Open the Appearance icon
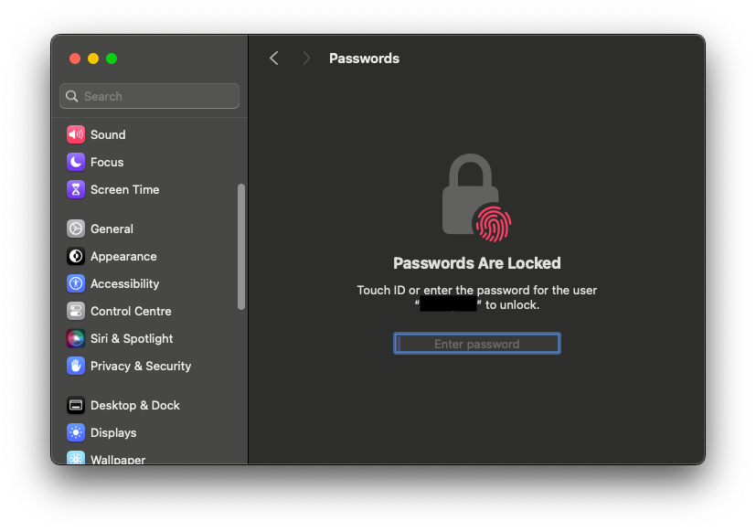Viewport: 756px width, 532px height. [x=76, y=256]
